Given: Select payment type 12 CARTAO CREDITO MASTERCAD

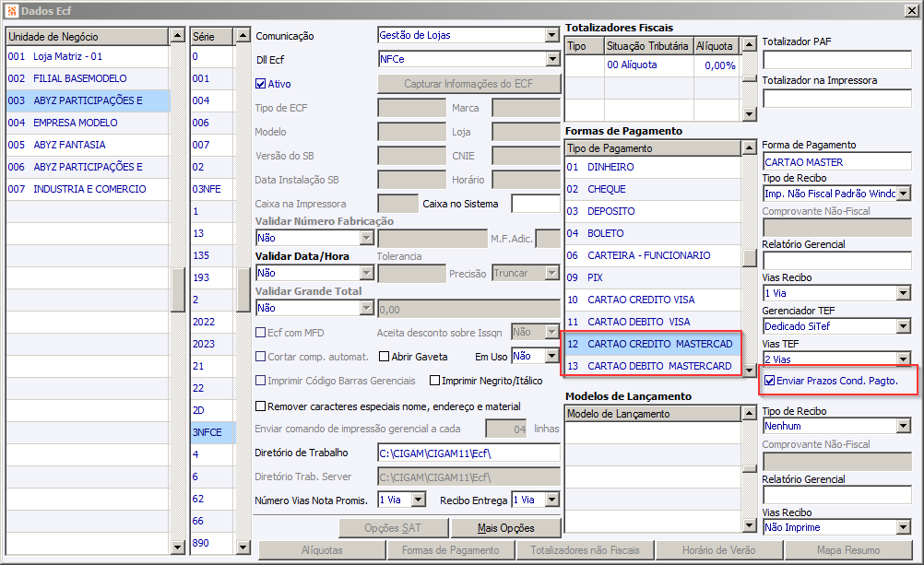Looking at the screenshot, I should pyautogui.click(x=652, y=344).
